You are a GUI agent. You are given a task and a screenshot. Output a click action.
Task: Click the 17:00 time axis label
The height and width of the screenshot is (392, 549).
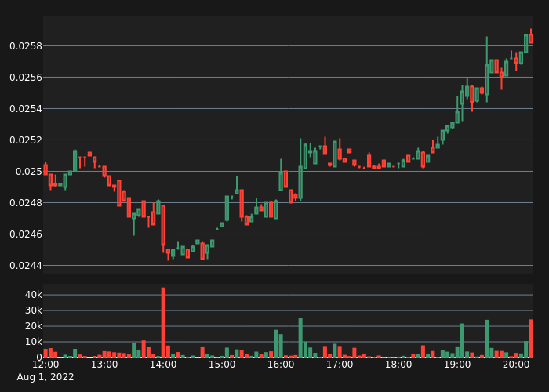pyautogui.click(x=340, y=365)
